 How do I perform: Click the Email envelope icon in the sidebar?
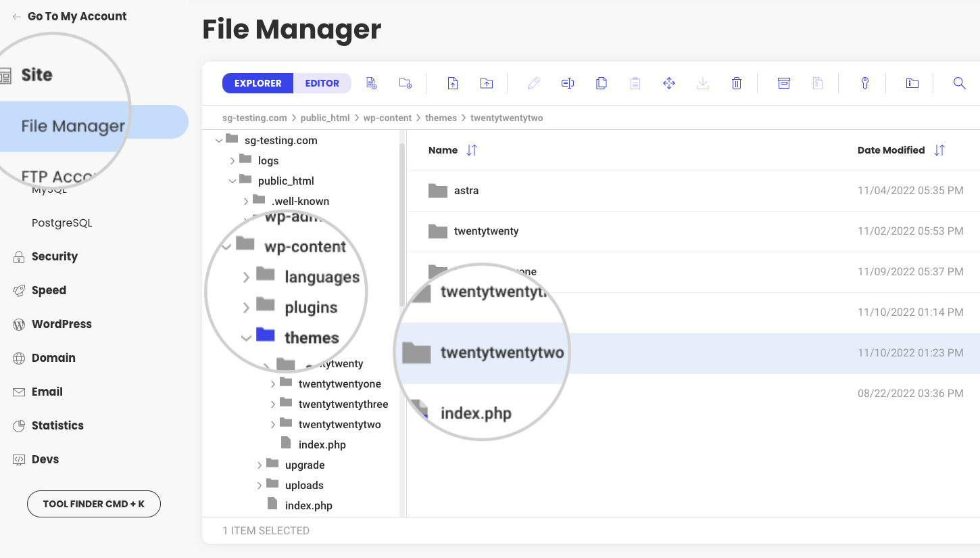point(19,392)
